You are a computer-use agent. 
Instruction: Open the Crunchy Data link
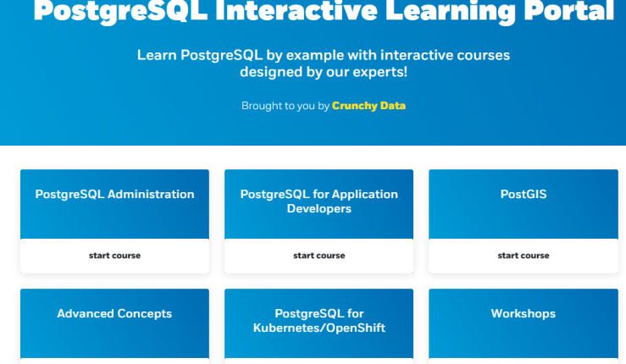(368, 106)
